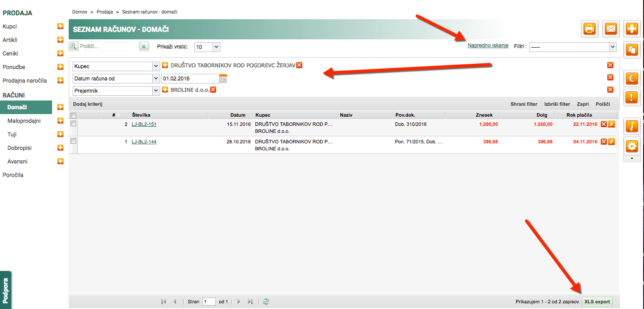Click the print icon in the header

pos(589,29)
